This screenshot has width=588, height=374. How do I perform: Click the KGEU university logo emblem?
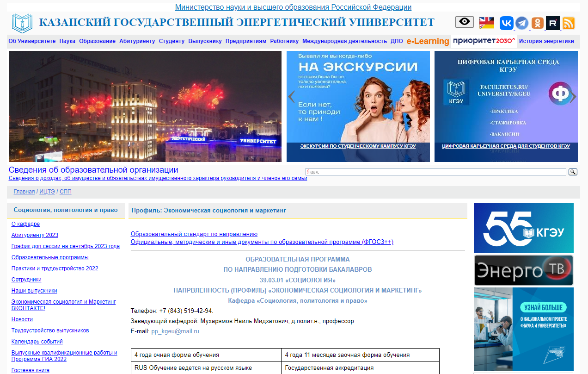pos(22,23)
